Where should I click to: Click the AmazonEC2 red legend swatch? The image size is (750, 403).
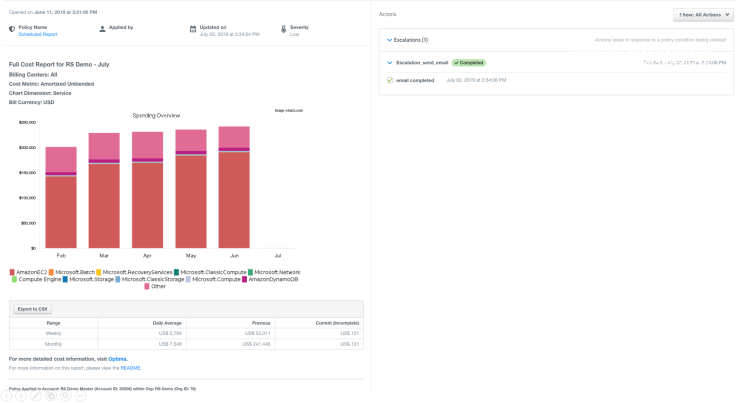point(13,272)
